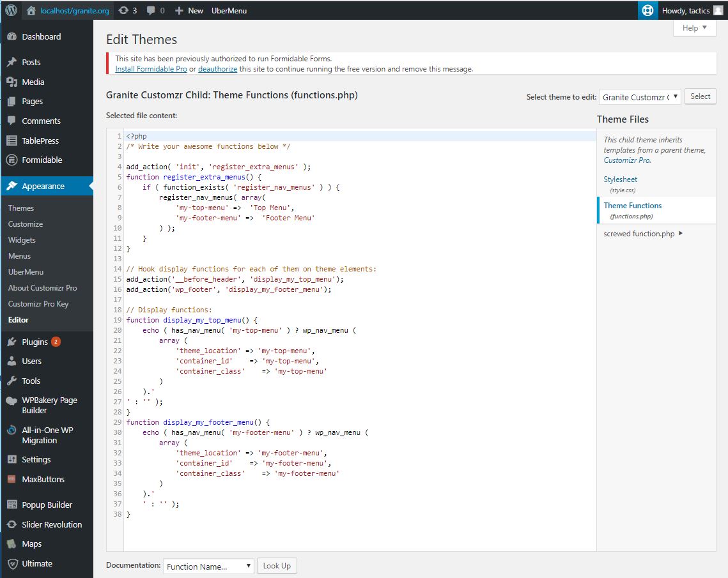This screenshot has width=728, height=578.
Task: Click the All-in-One WP Migration icon
Action: (12, 430)
